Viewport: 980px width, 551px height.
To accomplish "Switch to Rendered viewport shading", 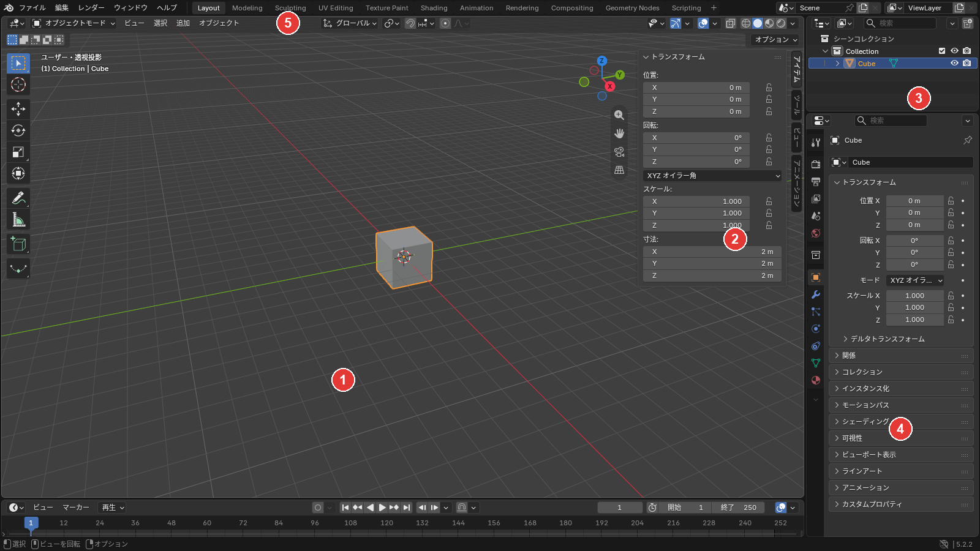I will pyautogui.click(x=781, y=23).
